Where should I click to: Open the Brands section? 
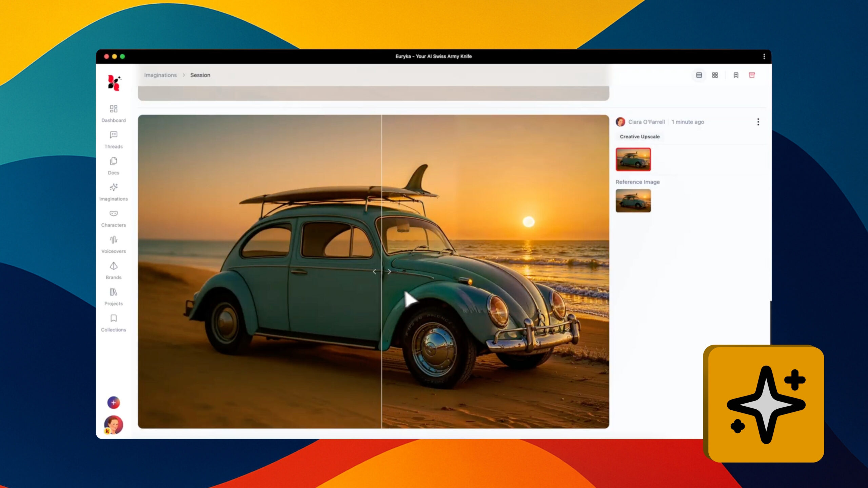point(113,266)
